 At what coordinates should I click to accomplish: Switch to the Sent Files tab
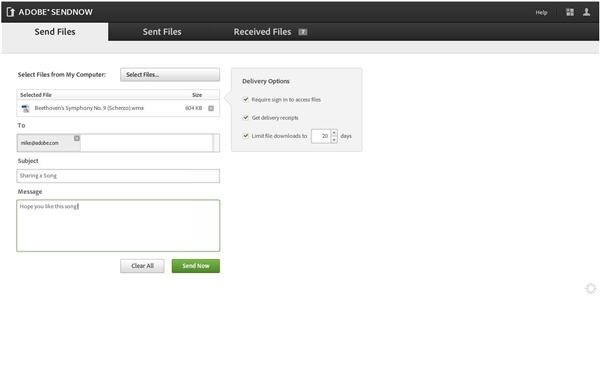162,32
